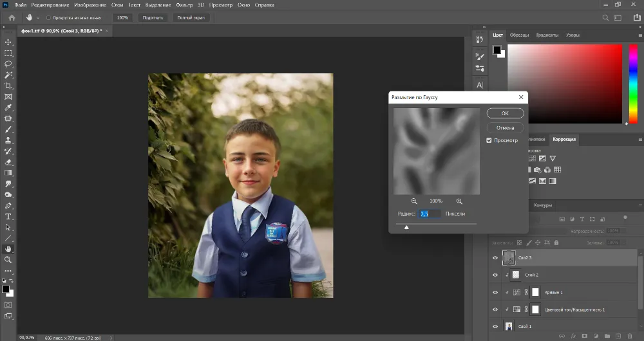The width and height of the screenshot is (644, 341).
Task: Click the blur radius slider handle
Action: click(406, 226)
